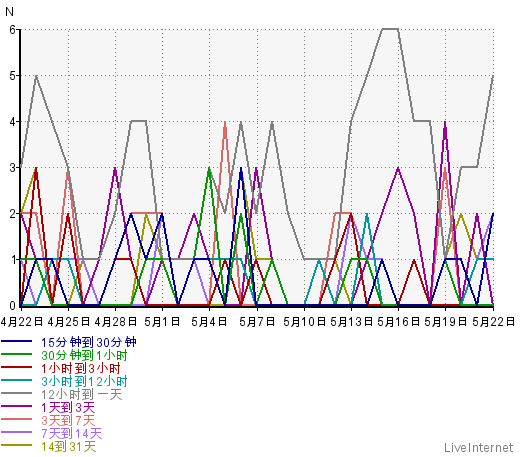Select the 30分钟到1小时 legend label
This screenshot has width=520, height=457.
pos(84,355)
